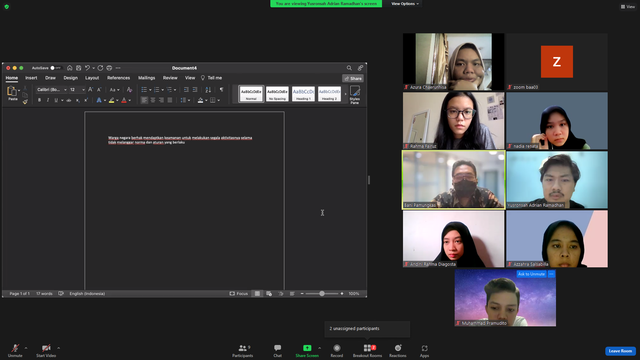Viewport: 640px width, 360px height.
Task: Open the Participants panel
Action: point(243,350)
